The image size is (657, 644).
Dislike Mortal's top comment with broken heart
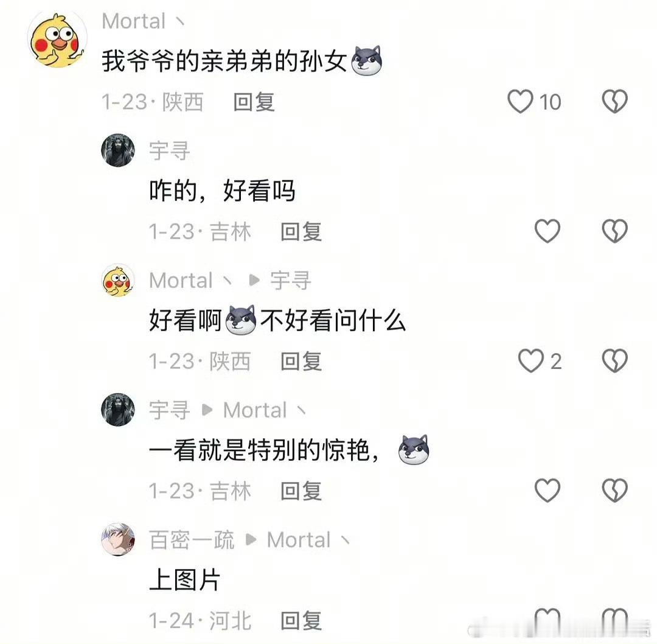click(x=614, y=102)
